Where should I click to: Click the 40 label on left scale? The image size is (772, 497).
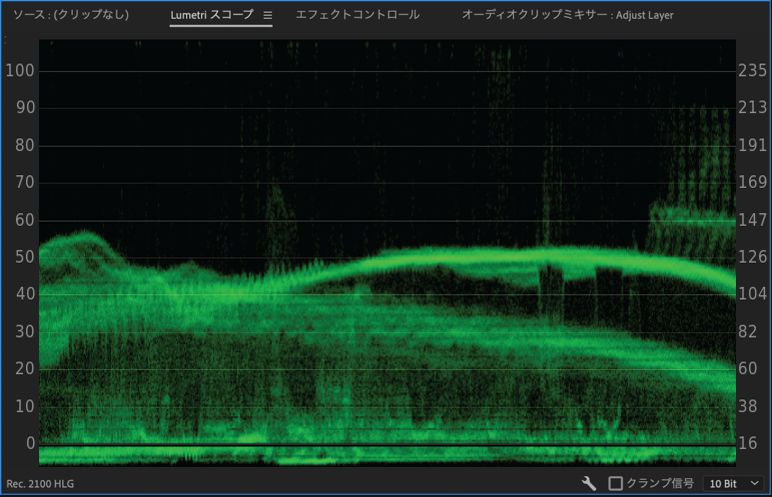[25, 294]
